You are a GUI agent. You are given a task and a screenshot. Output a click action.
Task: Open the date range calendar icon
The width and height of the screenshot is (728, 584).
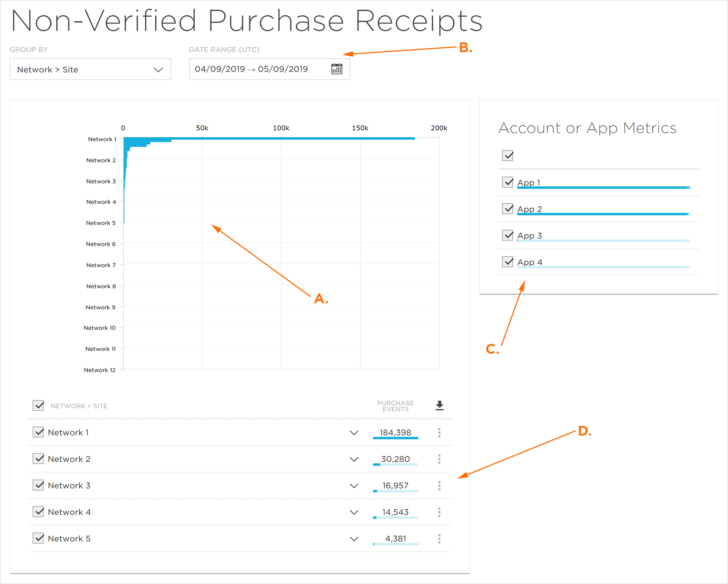coord(337,69)
